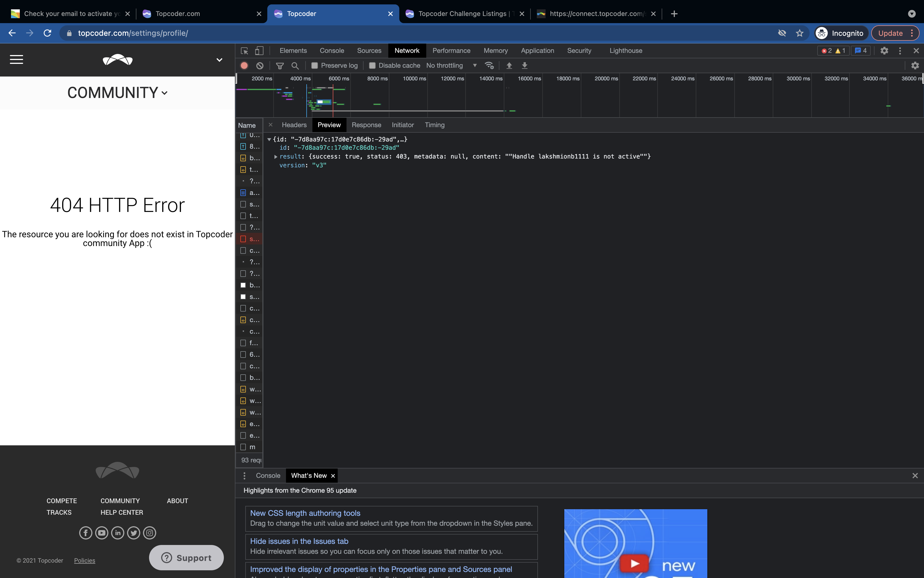Screen dimensions: 924x578
Task: Close the request details pane
Action: (270, 125)
